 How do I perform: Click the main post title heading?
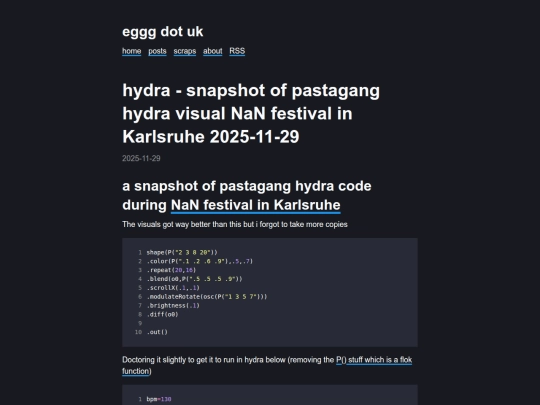pos(251,114)
